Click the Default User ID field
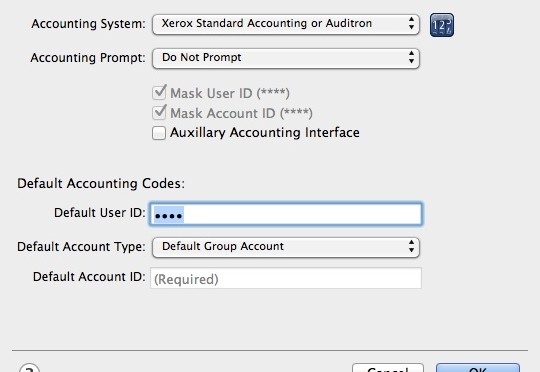The height and width of the screenshot is (372, 540). 286,214
